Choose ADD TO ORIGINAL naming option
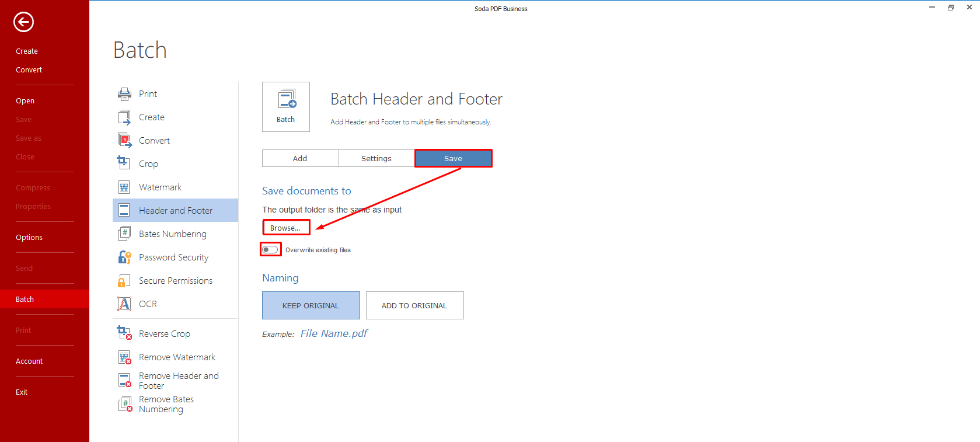Screen dimensions: 980x442 (x=415, y=305)
